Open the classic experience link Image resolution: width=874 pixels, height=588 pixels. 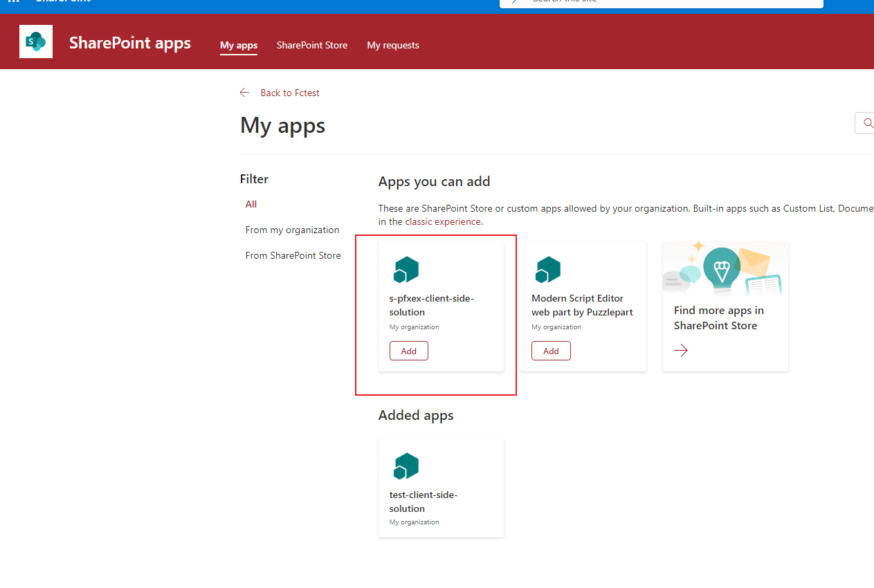pyautogui.click(x=443, y=221)
